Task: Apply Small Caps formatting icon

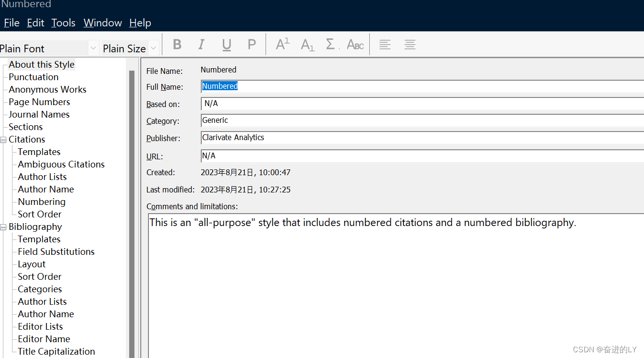Action: click(355, 45)
